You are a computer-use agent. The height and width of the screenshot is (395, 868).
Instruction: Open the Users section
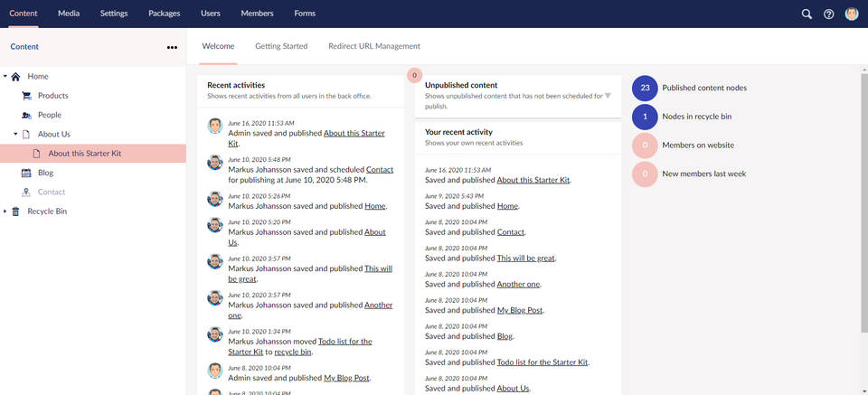[x=211, y=14]
